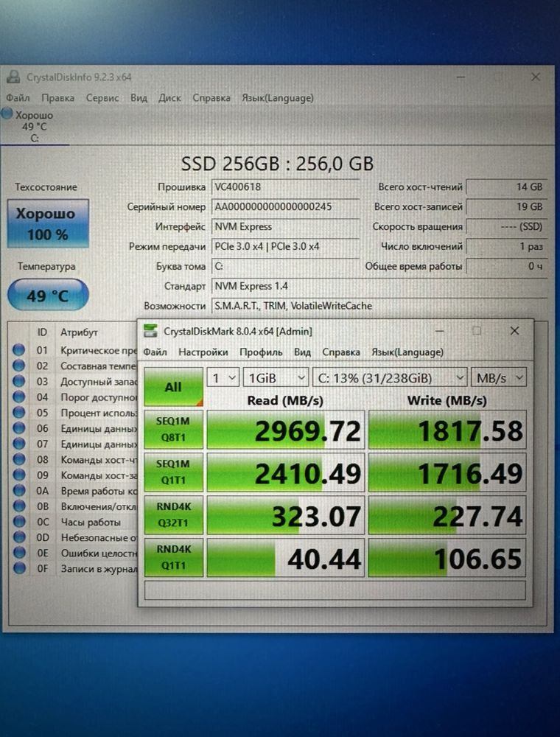The width and height of the screenshot is (560, 737).
Task: Open Справка menu in CrystalDiskMark
Action: pos(341,352)
